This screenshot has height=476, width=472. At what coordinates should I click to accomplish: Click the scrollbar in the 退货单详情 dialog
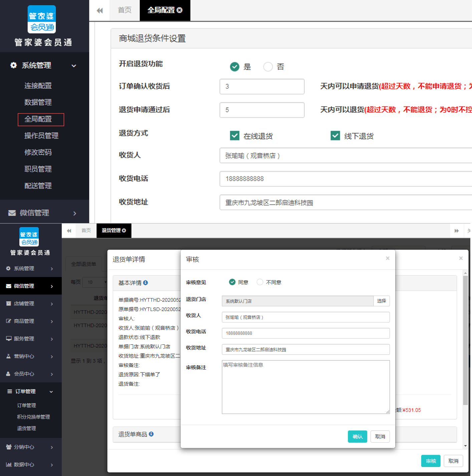pos(465,340)
